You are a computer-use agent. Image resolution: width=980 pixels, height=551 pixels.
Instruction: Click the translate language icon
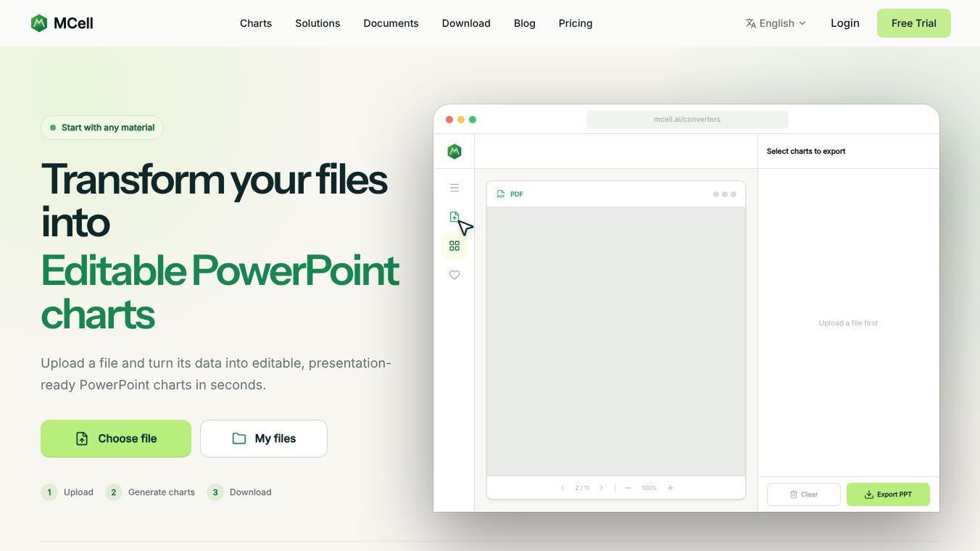click(751, 23)
